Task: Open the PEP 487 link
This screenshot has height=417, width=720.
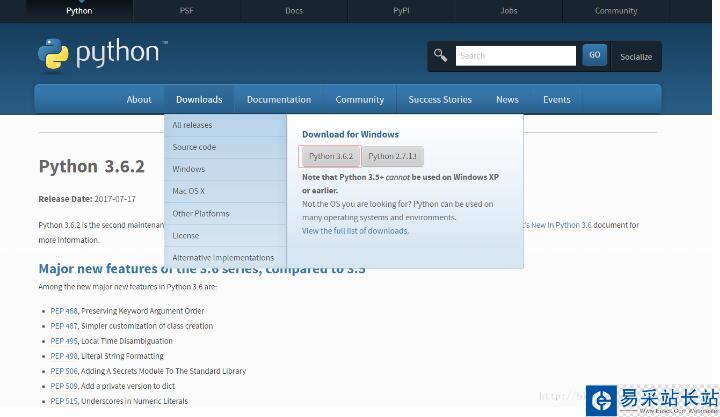Action: click(64, 326)
